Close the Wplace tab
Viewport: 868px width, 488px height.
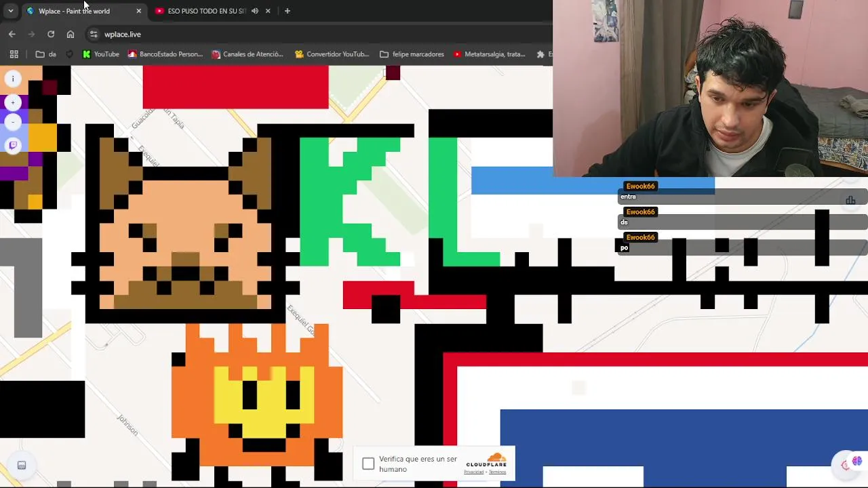click(x=138, y=11)
